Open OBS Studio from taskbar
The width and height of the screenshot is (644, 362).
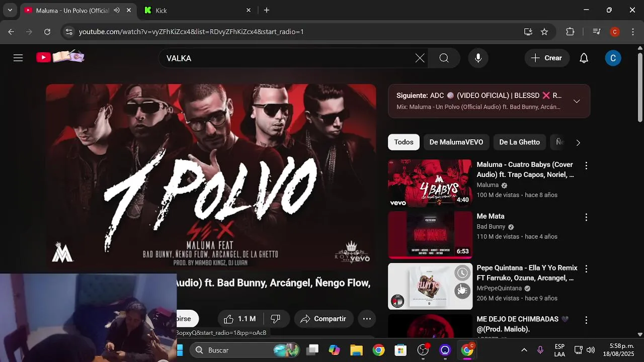423,350
